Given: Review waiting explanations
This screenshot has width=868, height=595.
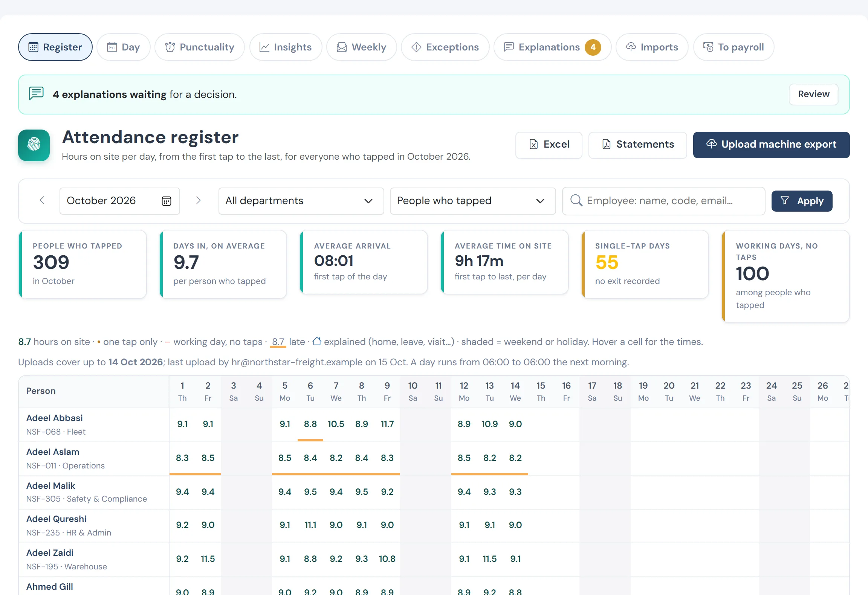Looking at the screenshot, I should click(813, 94).
